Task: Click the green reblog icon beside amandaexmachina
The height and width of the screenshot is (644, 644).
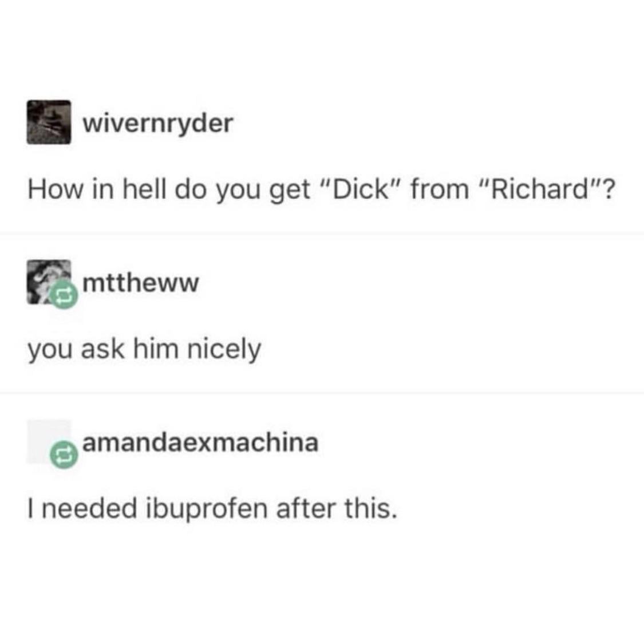Action: point(64,455)
